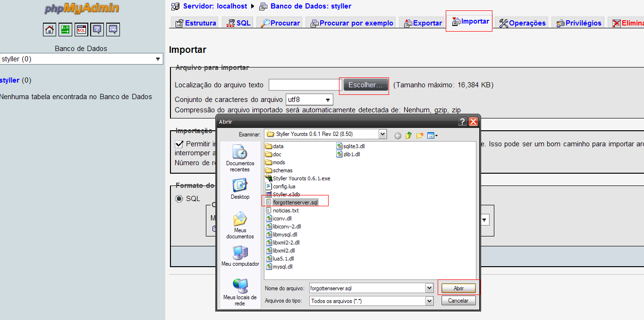Open the Banco de Dados styller dropdown
Image resolution: width=644 pixels, height=320 pixels.
[81, 59]
